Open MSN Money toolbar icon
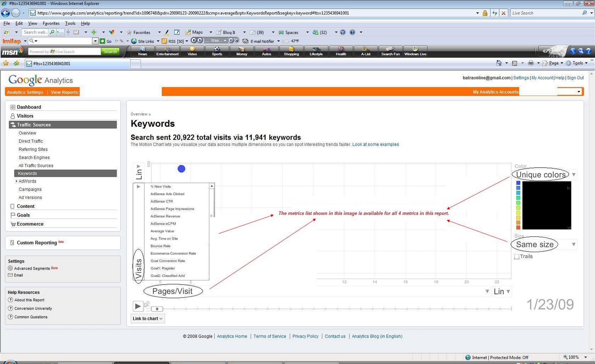Screen dimensions: 595x364 tap(242, 51)
